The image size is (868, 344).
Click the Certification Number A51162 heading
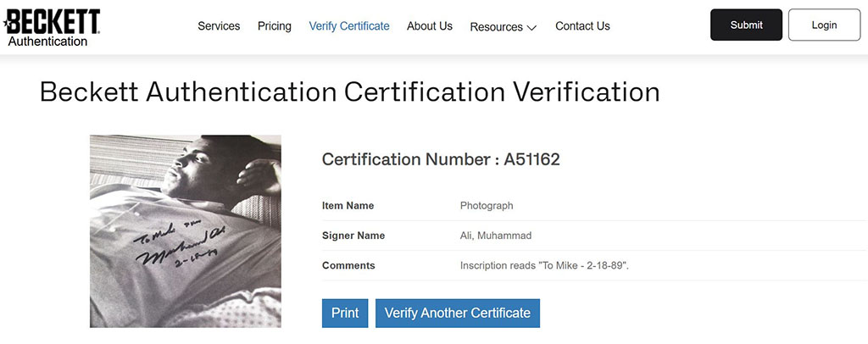(441, 159)
